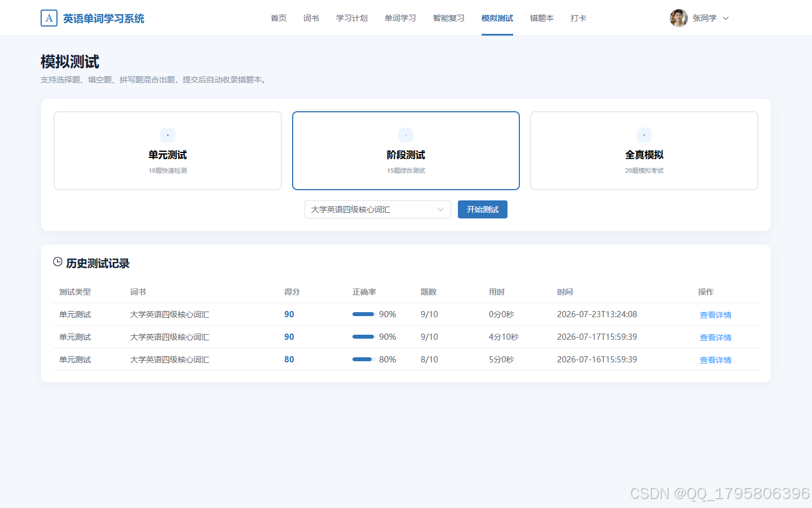This screenshot has width=812, height=508.
Task: Open 查看详情 for the 2026-07-23 record
Action: click(716, 315)
